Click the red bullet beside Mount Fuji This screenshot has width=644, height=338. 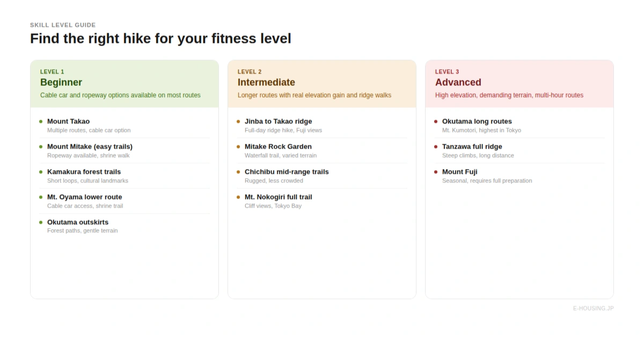(436, 172)
